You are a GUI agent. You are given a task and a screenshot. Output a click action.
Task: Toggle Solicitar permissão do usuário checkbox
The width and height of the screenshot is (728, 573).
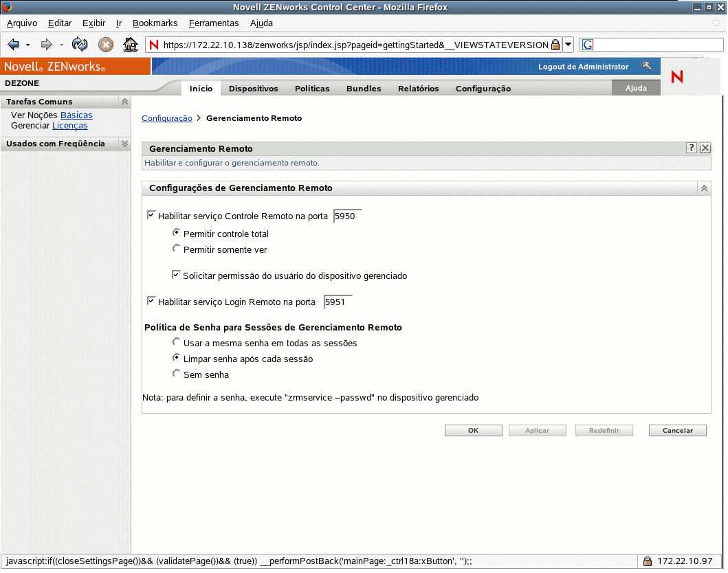[x=176, y=275]
